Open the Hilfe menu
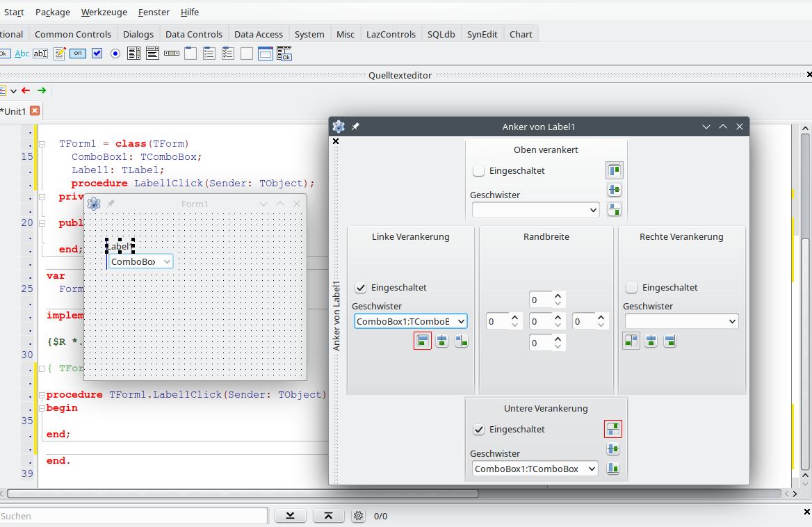The height and width of the screenshot is (527, 812). pyautogui.click(x=190, y=12)
